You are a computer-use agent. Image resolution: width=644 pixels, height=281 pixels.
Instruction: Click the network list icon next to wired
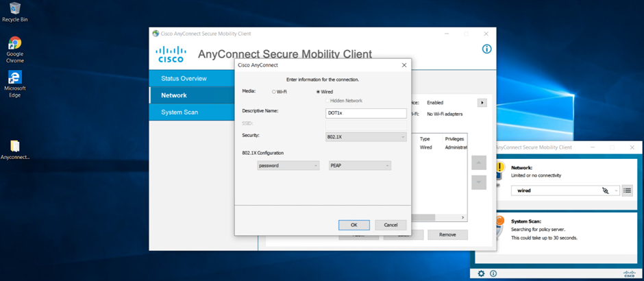627,191
